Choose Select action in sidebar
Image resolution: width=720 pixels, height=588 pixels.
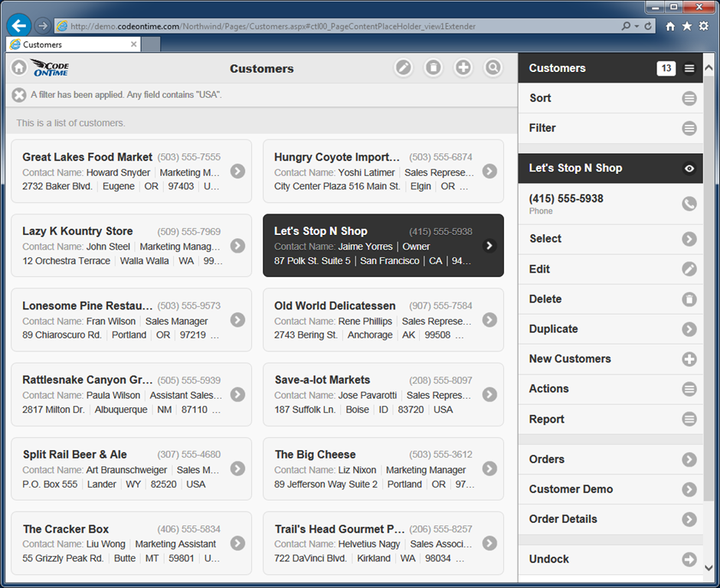610,239
